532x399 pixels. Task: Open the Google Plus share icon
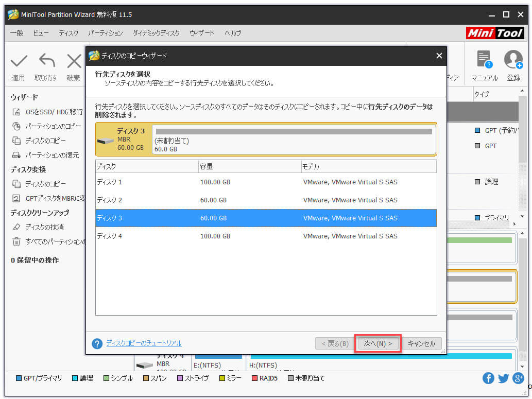(518, 378)
